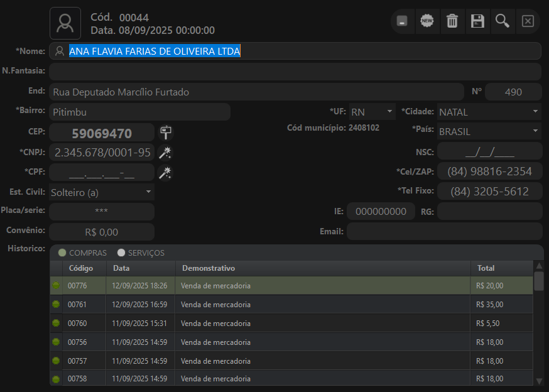Toggle the status dot on row 00776

tap(57, 286)
